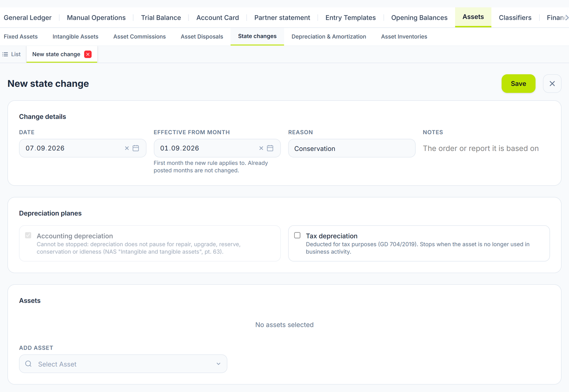Toggle Accounting depreciation checkbox
The image size is (569, 392).
coord(28,235)
